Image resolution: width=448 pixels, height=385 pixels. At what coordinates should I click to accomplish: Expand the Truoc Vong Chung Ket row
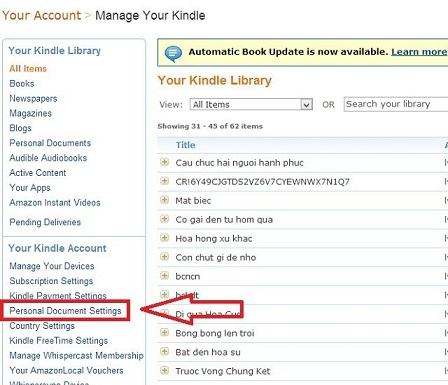pos(164,370)
